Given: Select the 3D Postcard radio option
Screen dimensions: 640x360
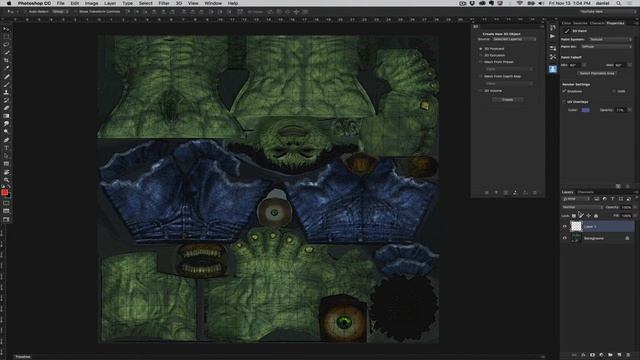Looking at the screenshot, I should pyautogui.click(x=481, y=49).
